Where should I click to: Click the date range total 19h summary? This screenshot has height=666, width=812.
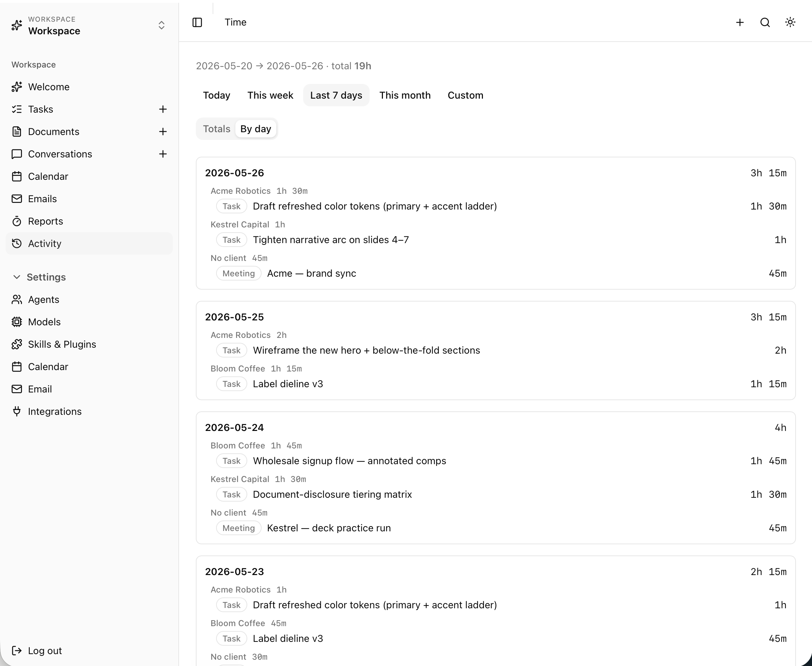[284, 66]
